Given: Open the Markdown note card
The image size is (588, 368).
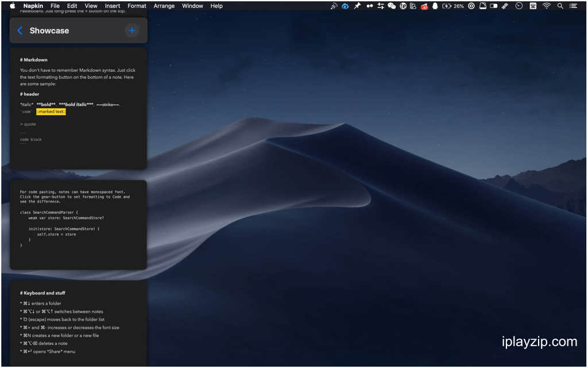Looking at the screenshot, I should coord(78,108).
